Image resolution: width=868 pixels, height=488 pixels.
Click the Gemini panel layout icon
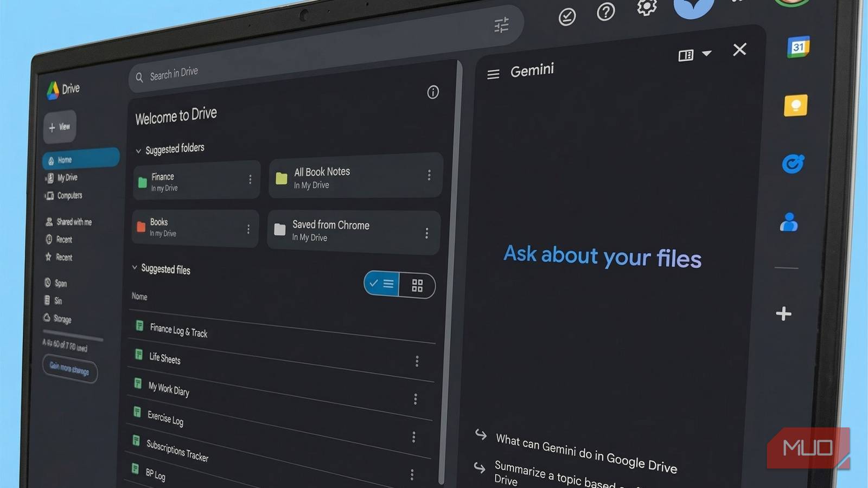tap(686, 55)
